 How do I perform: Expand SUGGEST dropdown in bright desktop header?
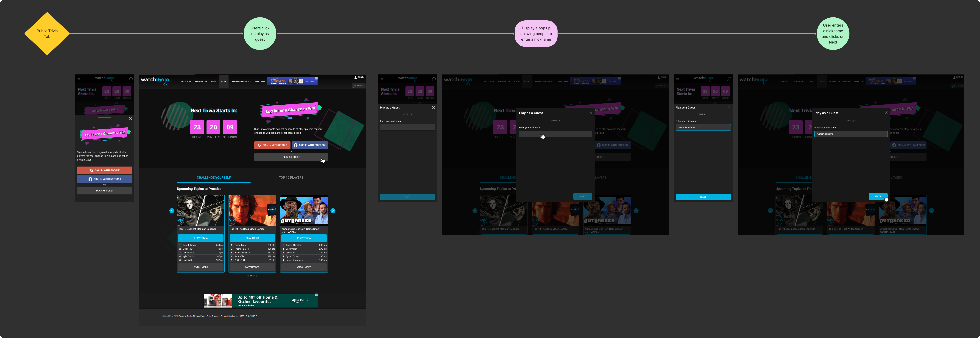click(201, 82)
